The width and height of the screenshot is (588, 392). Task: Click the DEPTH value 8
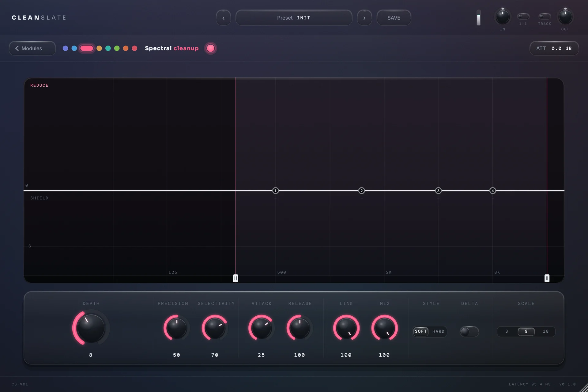pos(91,355)
